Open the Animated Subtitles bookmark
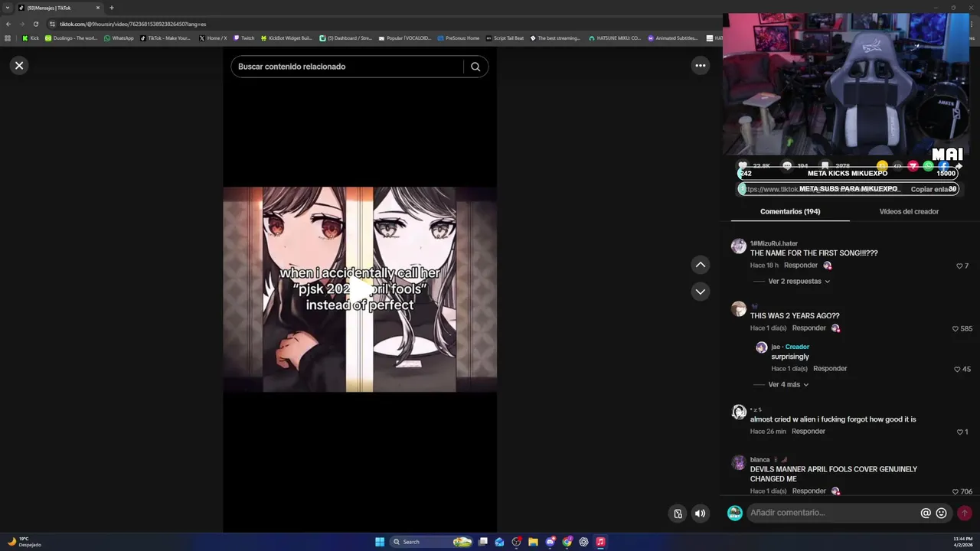 point(672,38)
